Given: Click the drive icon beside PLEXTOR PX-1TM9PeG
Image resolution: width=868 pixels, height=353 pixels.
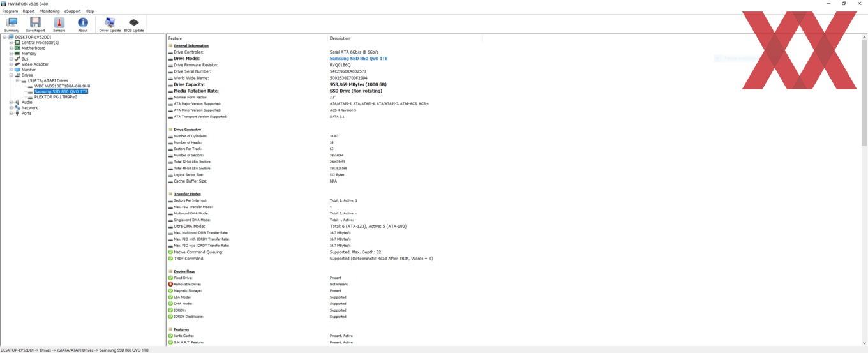Looking at the screenshot, I should pos(30,97).
